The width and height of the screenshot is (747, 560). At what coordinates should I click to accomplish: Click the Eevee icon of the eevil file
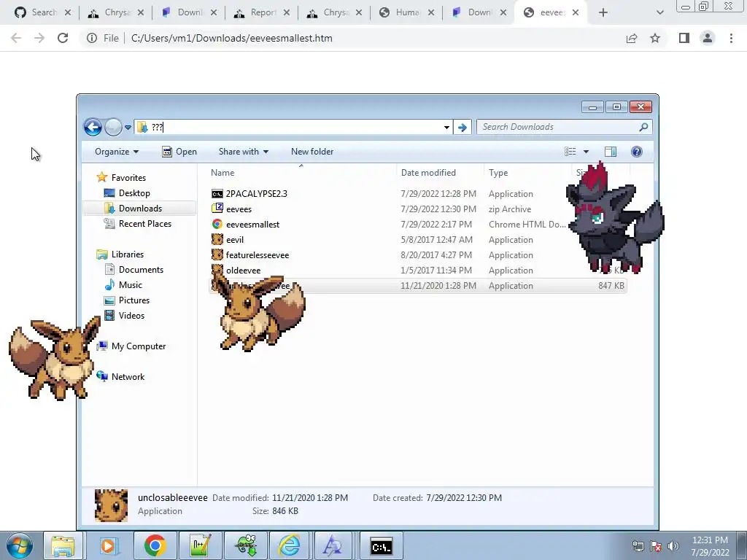(x=217, y=239)
